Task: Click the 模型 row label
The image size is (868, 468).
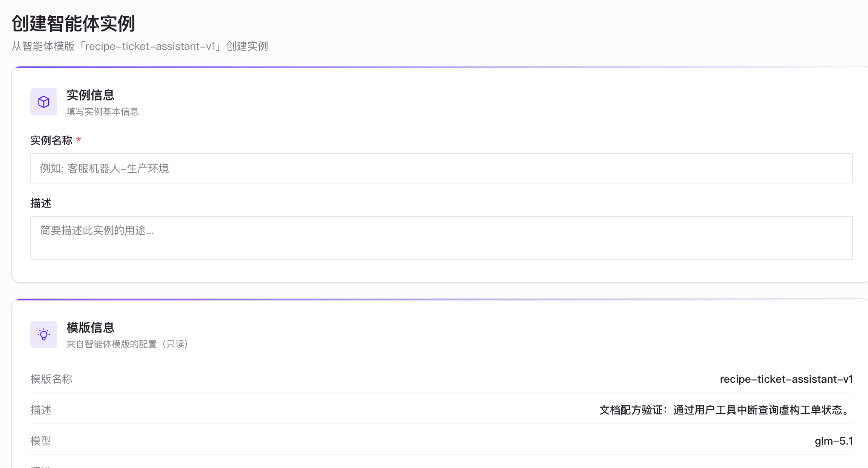Action: tap(41, 441)
